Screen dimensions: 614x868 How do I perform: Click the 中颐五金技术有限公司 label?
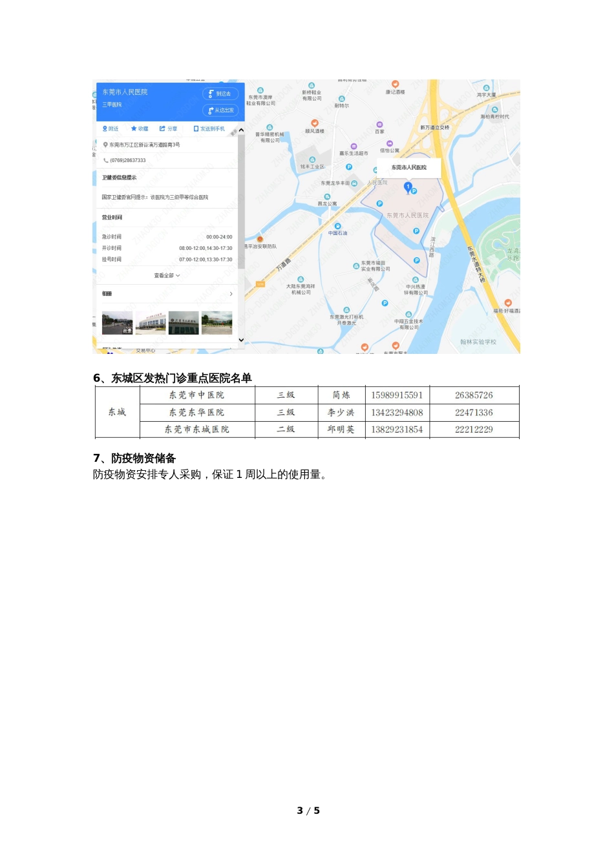click(x=408, y=324)
